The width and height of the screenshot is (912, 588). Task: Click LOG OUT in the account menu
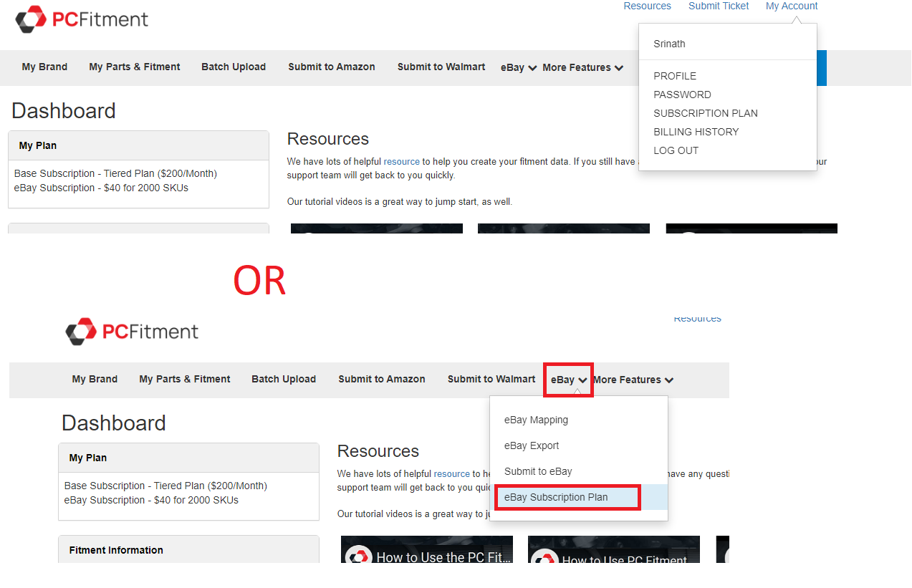tap(676, 150)
